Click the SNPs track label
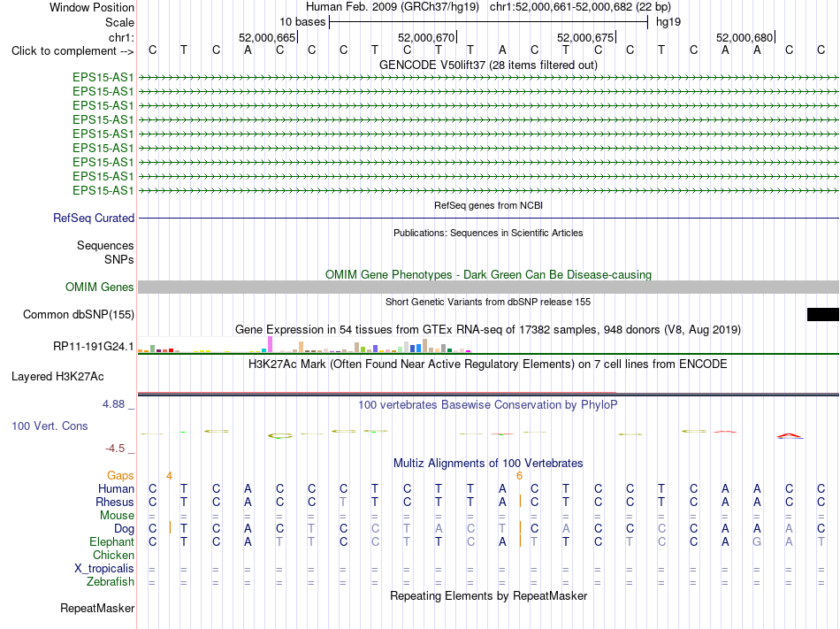The height and width of the screenshot is (629, 840). [119, 259]
